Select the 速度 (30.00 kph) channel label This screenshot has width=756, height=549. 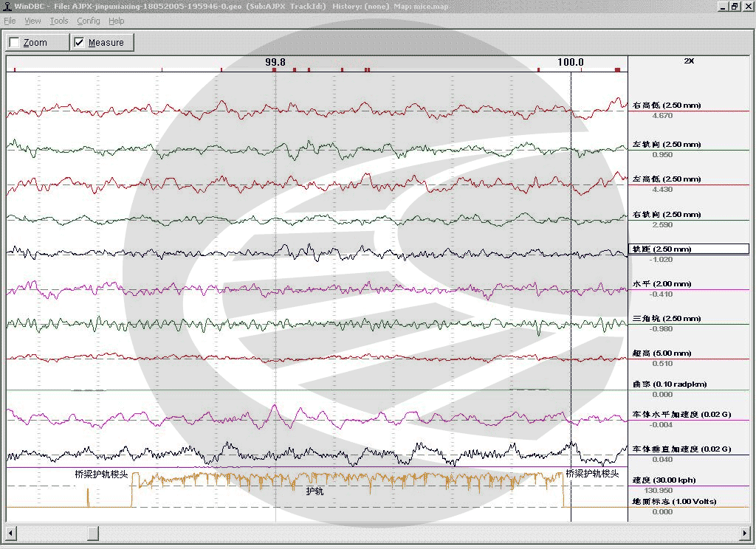(x=665, y=480)
